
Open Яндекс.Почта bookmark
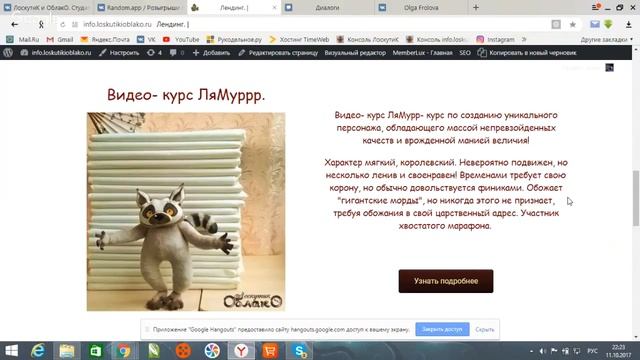(x=105, y=40)
